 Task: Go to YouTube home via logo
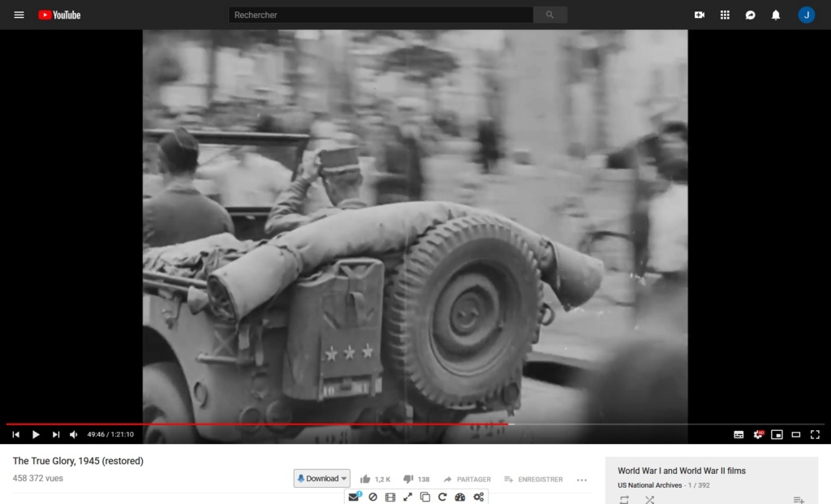pyautogui.click(x=59, y=15)
